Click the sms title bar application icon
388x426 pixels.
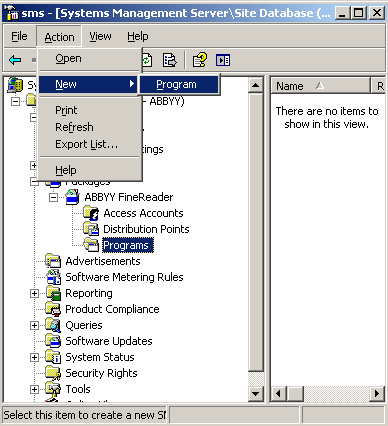pos(12,13)
